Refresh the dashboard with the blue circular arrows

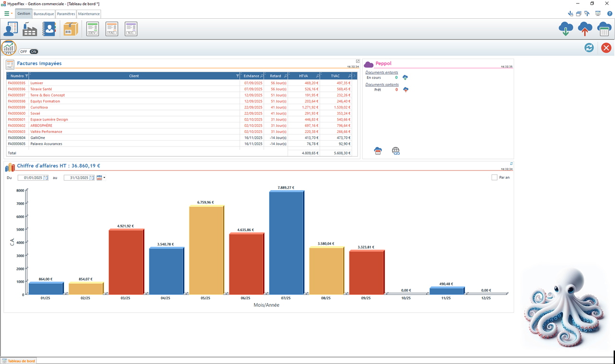pyautogui.click(x=589, y=48)
